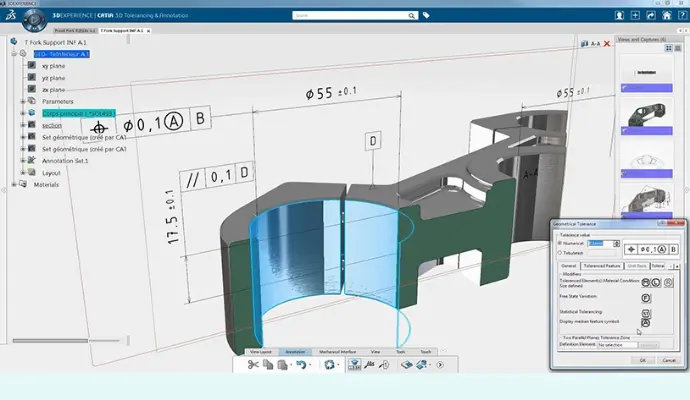The image size is (690, 400).
Task: Click the 3DEXPERIENCE compass icon
Action: [34, 20]
